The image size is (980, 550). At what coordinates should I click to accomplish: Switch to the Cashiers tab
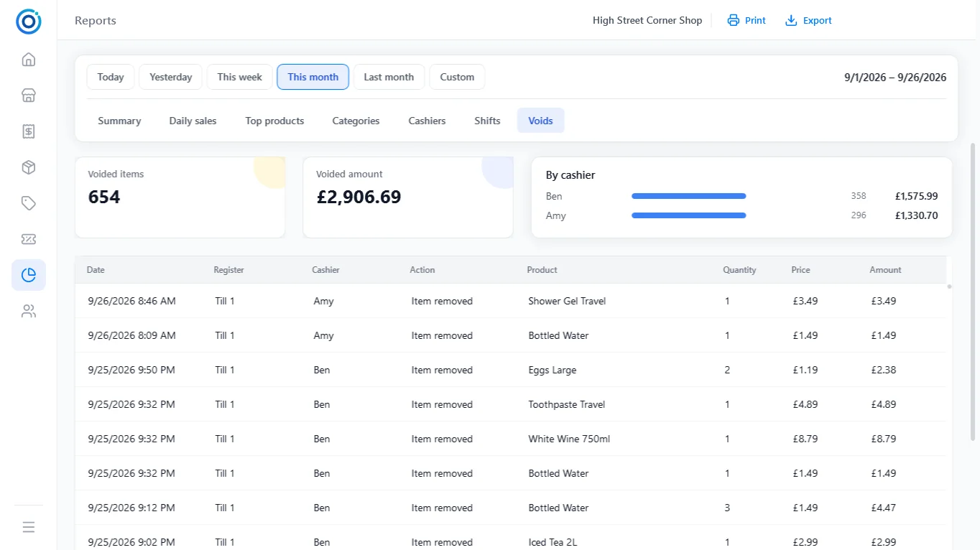(x=427, y=121)
